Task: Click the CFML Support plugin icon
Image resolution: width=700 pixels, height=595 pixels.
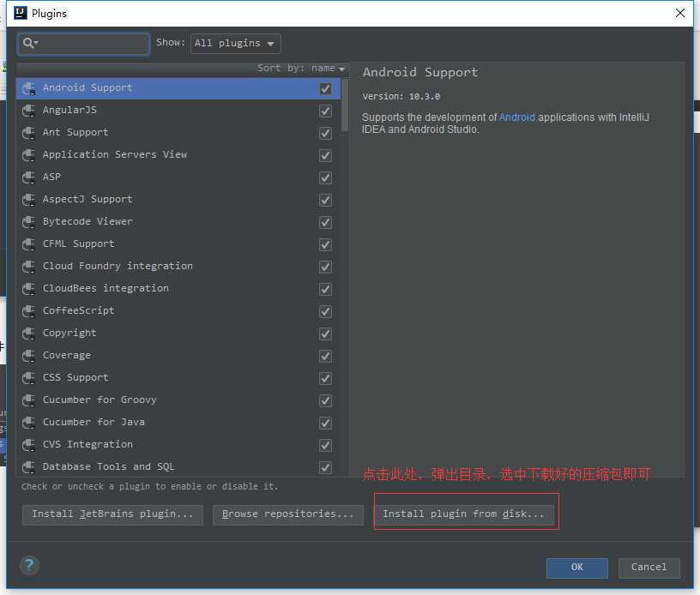Action: coord(28,244)
